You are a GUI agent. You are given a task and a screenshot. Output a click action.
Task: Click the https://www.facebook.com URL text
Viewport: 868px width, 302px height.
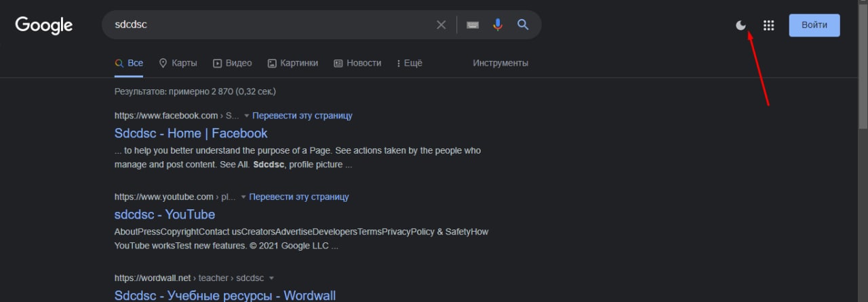pos(166,116)
